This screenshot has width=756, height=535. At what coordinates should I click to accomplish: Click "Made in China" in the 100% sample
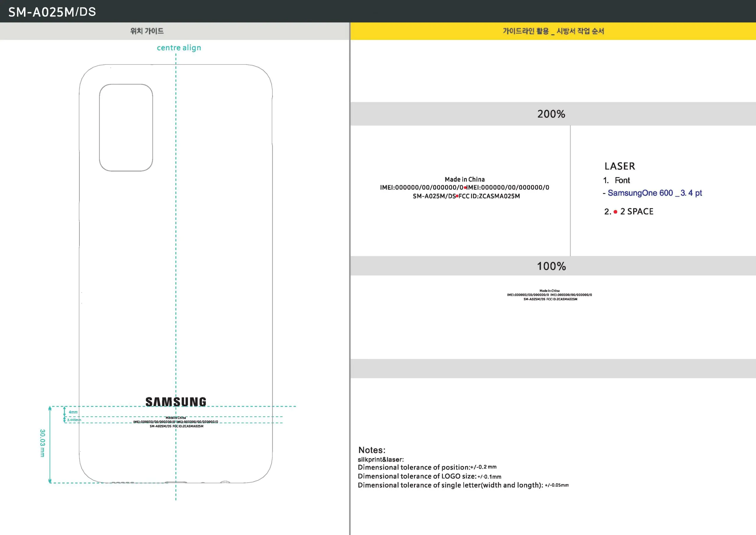click(x=550, y=291)
